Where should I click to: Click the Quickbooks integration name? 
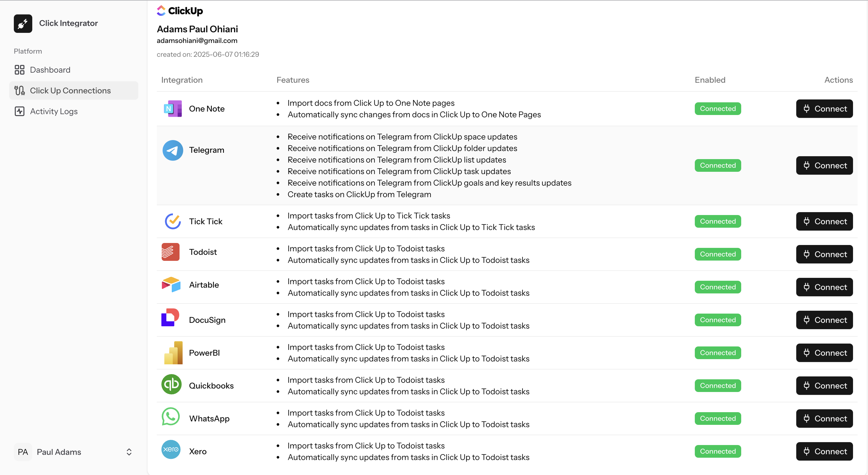click(x=211, y=386)
